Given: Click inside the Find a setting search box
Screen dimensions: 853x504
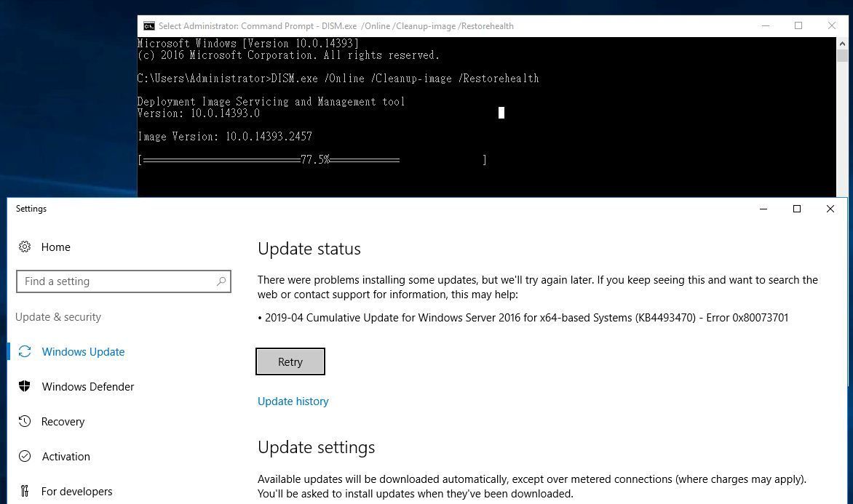Looking at the screenshot, I should coord(116,281).
